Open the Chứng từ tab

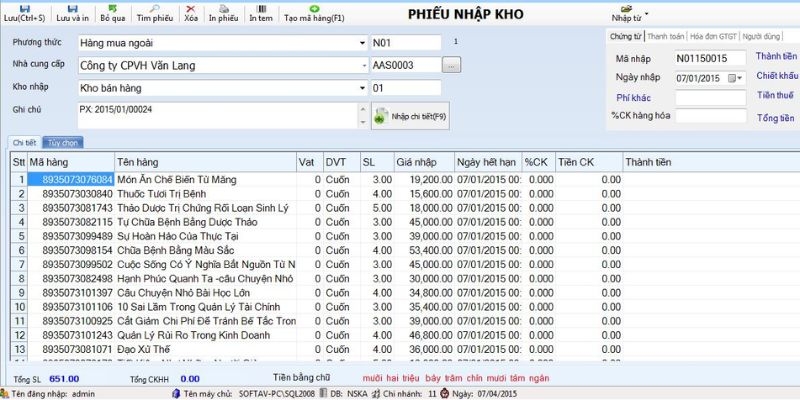625,36
